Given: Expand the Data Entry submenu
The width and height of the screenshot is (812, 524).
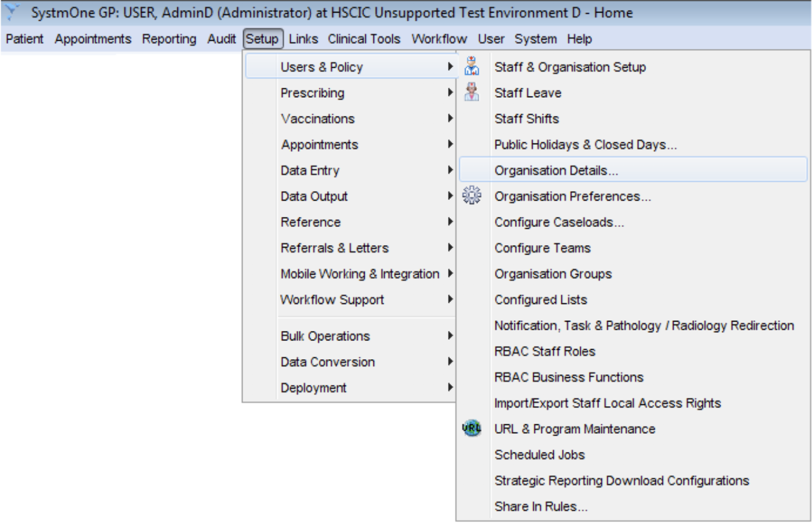Looking at the screenshot, I should [350, 170].
